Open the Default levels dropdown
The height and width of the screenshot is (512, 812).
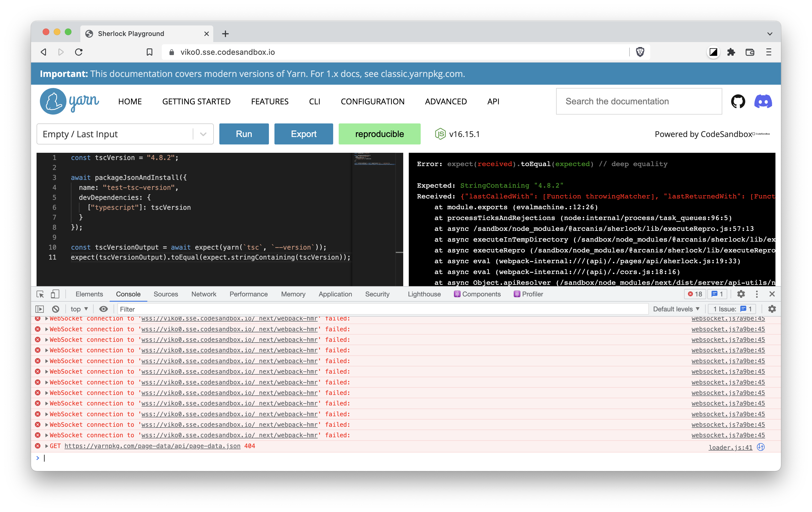(x=676, y=309)
